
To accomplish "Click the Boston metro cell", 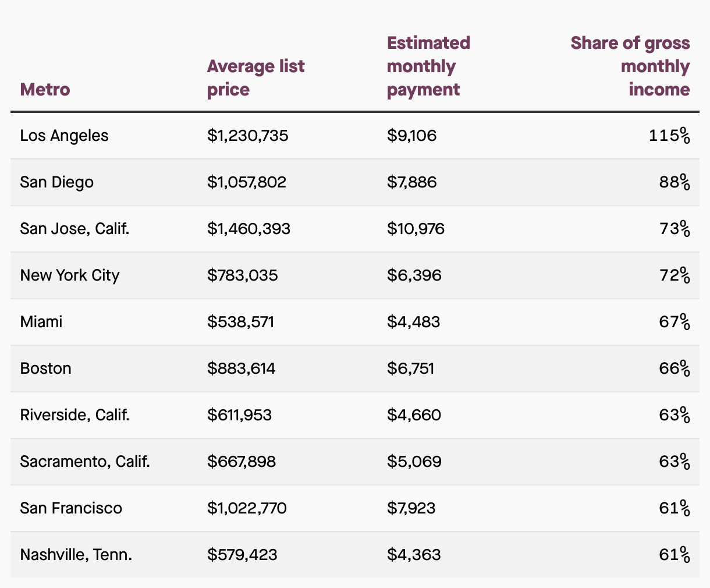I will 45,369.
